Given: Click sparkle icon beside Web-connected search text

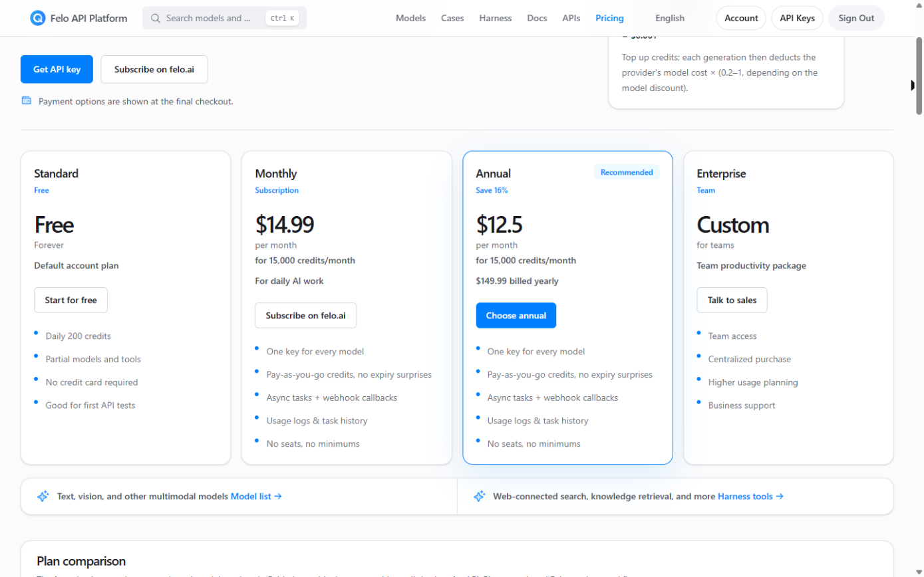Looking at the screenshot, I should [x=479, y=496].
